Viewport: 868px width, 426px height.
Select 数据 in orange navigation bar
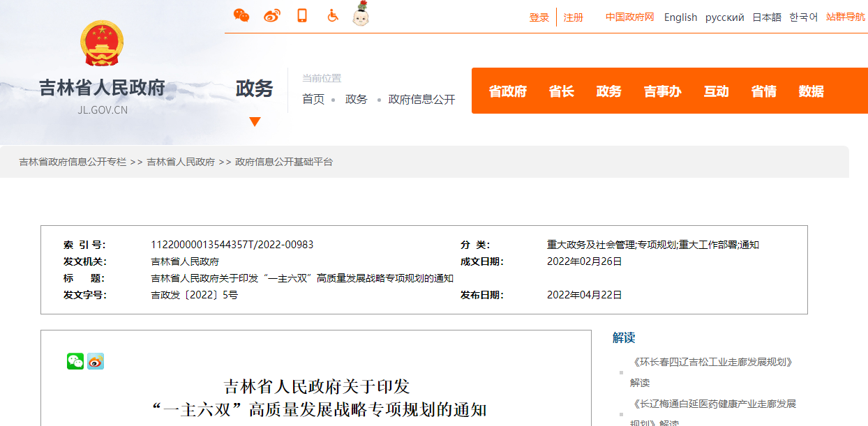pos(811,91)
